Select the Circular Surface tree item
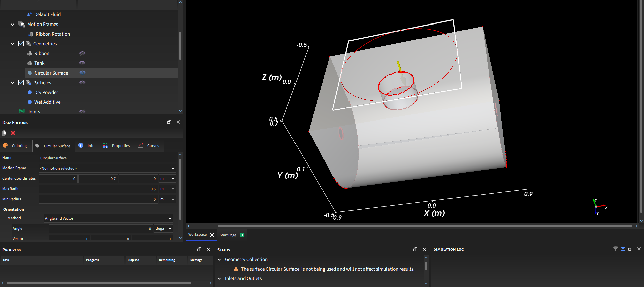 tap(51, 73)
